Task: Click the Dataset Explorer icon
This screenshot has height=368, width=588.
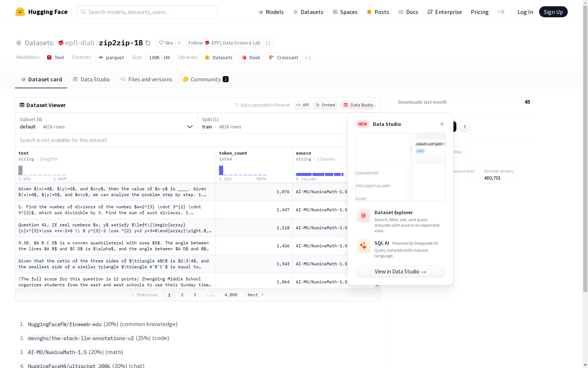Action: (363, 216)
